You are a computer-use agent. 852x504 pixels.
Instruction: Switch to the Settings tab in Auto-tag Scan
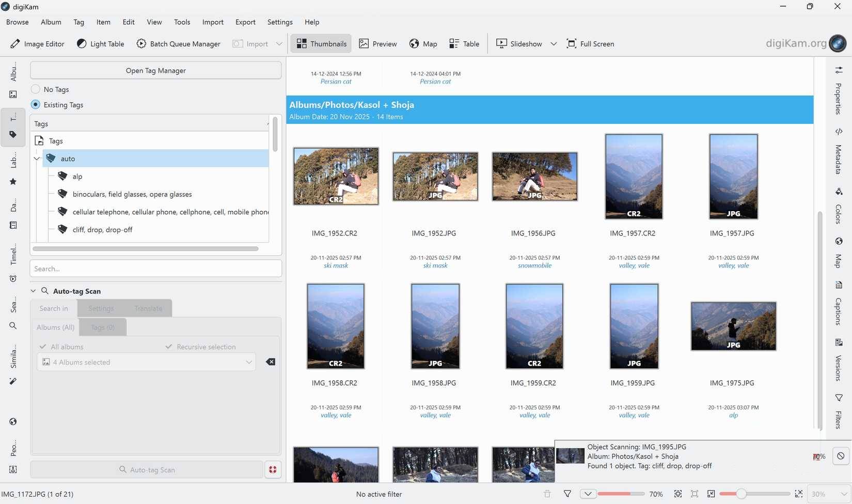coord(101,308)
